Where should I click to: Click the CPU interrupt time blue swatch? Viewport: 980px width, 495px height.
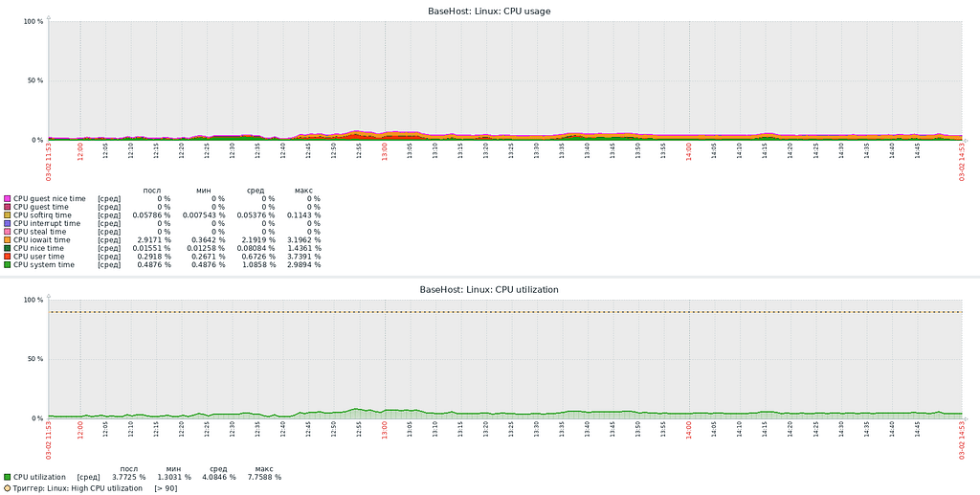pos(7,223)
